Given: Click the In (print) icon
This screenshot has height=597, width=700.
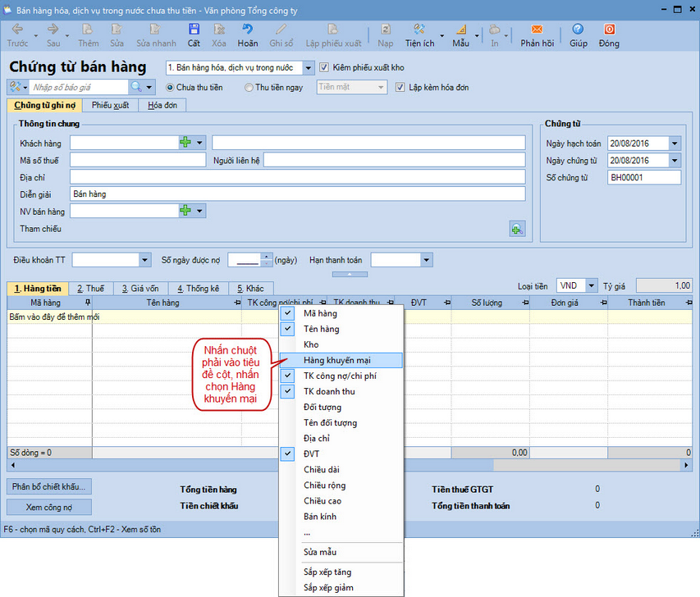Looking at the screenshot, I should point(494,30).
